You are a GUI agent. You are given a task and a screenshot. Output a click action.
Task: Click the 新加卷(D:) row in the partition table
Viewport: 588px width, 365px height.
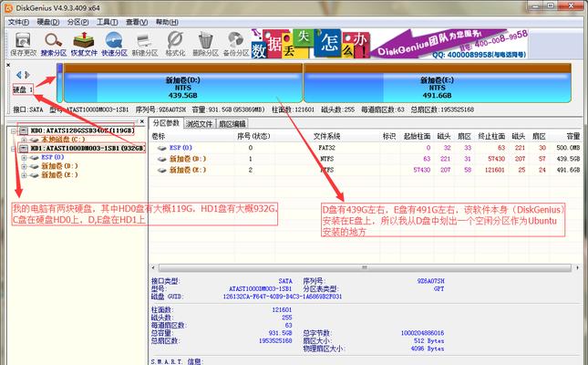pos(366,159)
